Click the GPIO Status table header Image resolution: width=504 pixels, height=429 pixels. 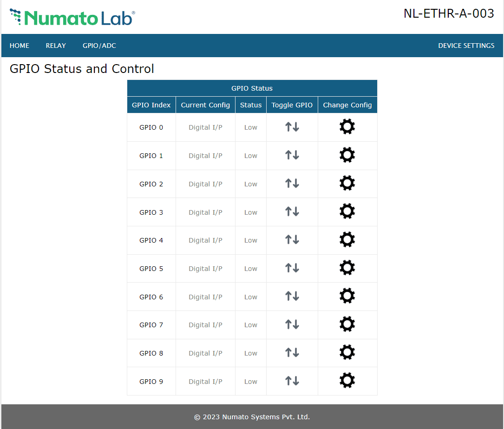point(252,88)
